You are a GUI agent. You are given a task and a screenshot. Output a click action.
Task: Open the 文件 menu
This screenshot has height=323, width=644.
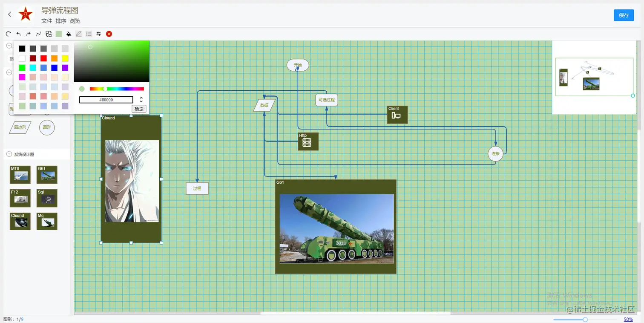tap(47, 21)
